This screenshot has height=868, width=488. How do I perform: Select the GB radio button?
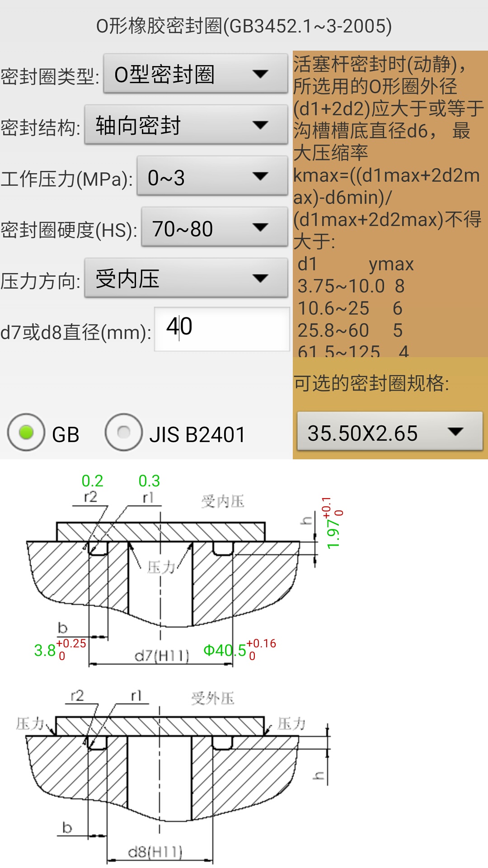click(27, 433)
